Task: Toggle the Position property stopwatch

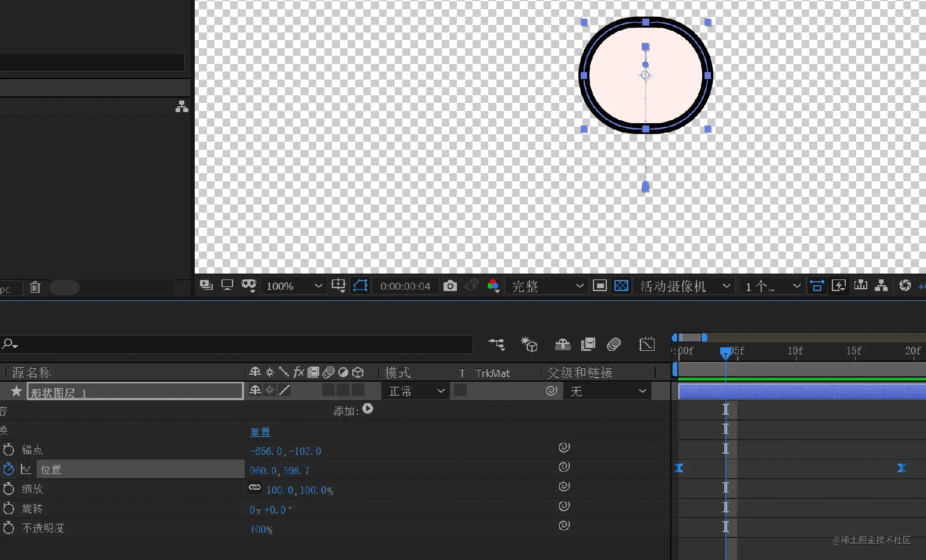Action: (x=8, y=469)
